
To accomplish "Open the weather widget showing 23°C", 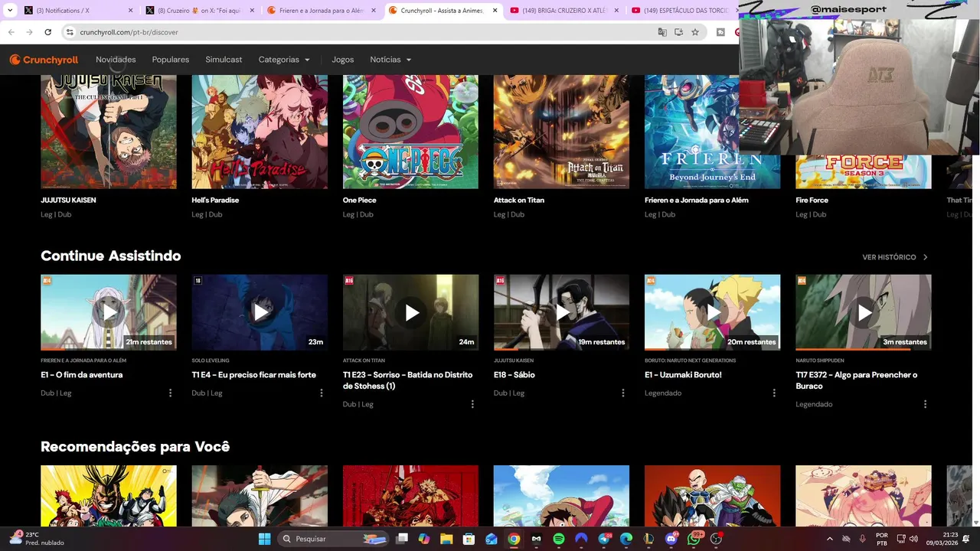I will point(34,539).
